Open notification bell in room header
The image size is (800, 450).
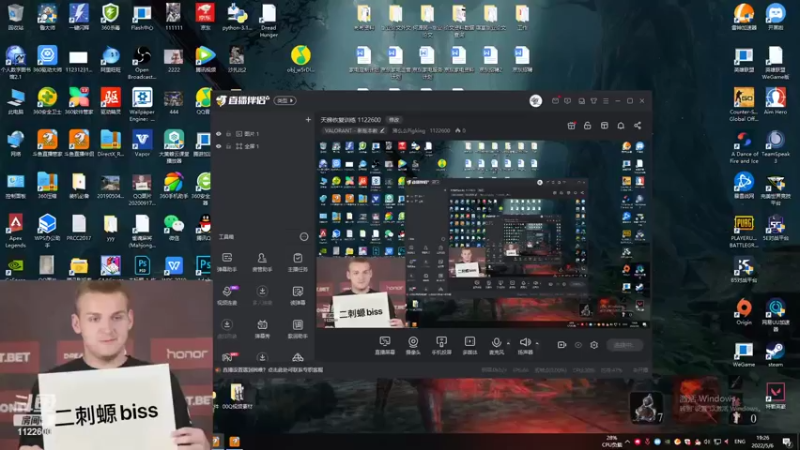(621, 126)
